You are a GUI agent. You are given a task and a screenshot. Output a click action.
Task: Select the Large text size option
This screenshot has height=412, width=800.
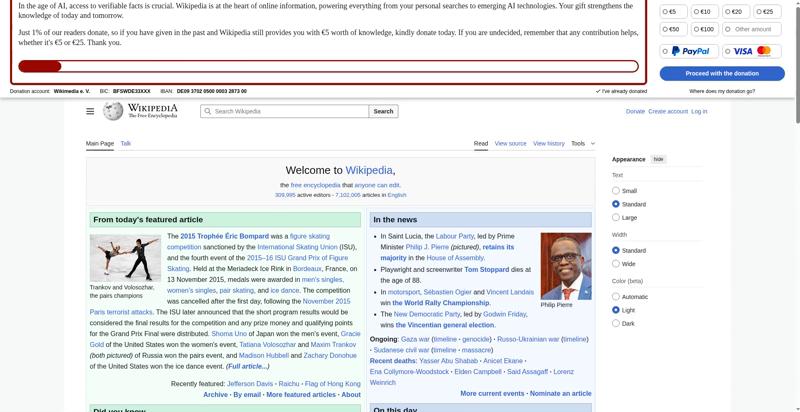click(x=616, y=217)
